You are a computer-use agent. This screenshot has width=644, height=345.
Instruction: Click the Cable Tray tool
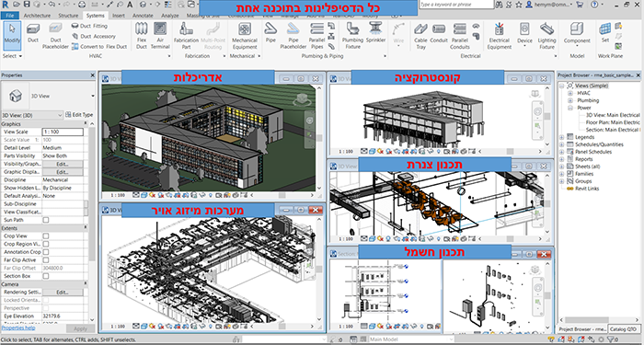pyautogui.click(x=420, y=36)
